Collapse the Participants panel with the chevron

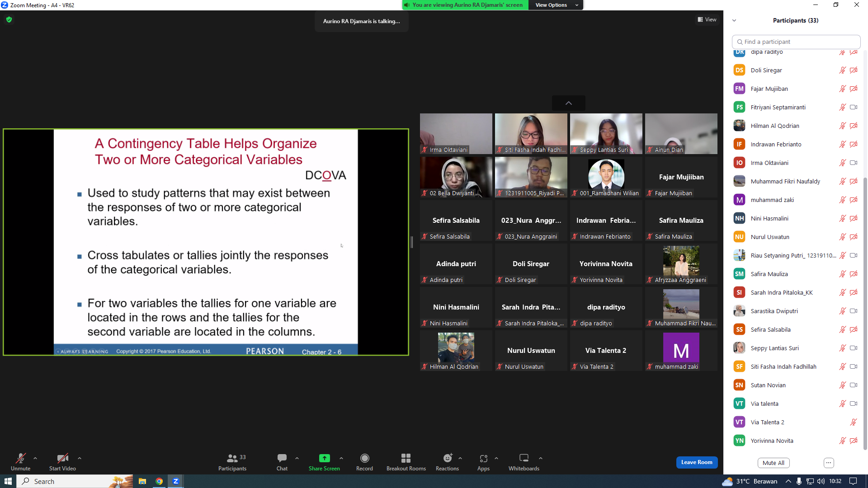pos(734,20)
